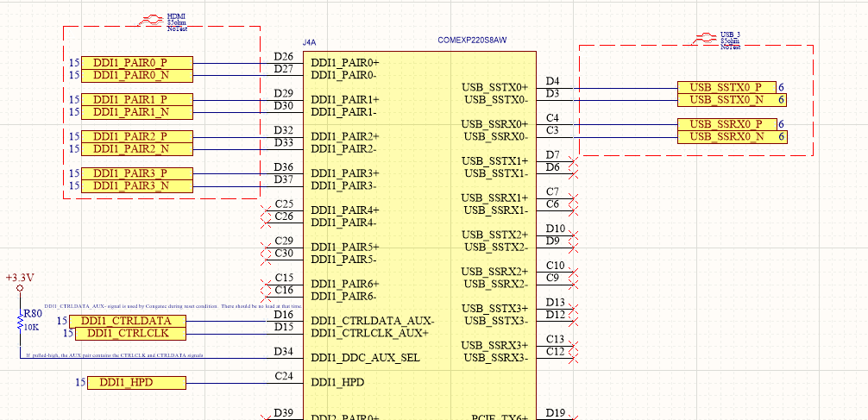Select pin number D16
Screen dimensions: 868x420
coord(283,314)
